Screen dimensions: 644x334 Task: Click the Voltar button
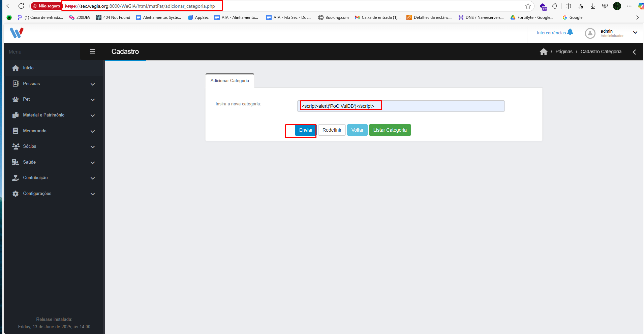tap(357, 130)
